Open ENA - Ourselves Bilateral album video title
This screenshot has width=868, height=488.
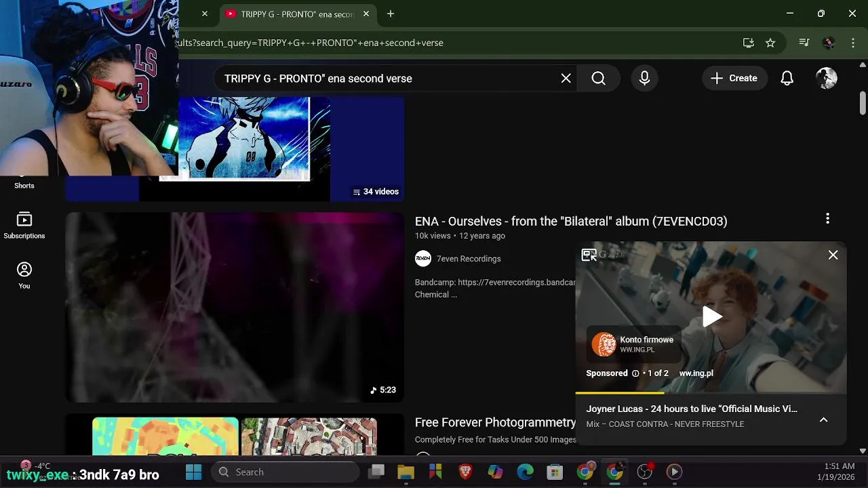click(571, 222)
